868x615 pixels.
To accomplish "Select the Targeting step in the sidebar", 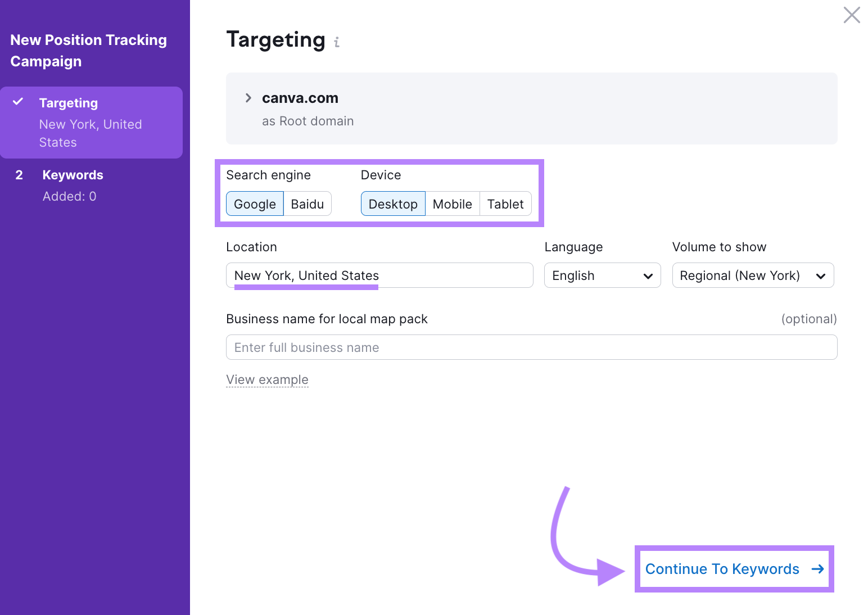I will 69,103.
